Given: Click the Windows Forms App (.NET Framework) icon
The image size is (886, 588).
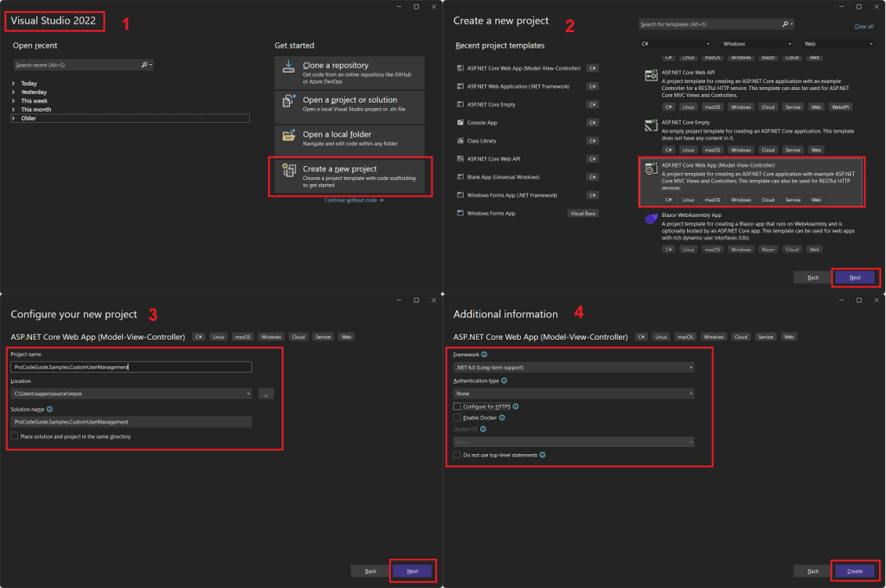Looking at the screenshot, I should [x=460, y=195].
